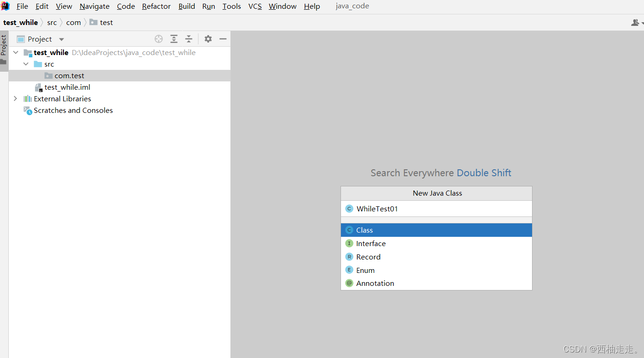This screenshot has width=644, height=358.
Task: Open the Help menu
Action: point(312,6)
